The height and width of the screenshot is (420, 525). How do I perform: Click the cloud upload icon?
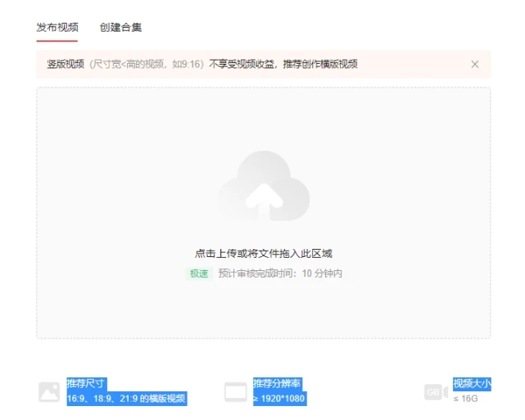click(264, 186)
